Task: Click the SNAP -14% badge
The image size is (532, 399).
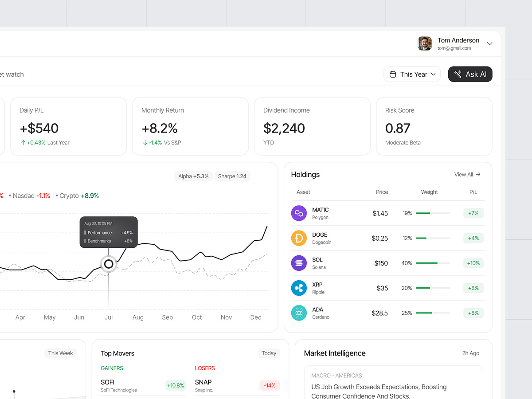Action: click(270, 385)
